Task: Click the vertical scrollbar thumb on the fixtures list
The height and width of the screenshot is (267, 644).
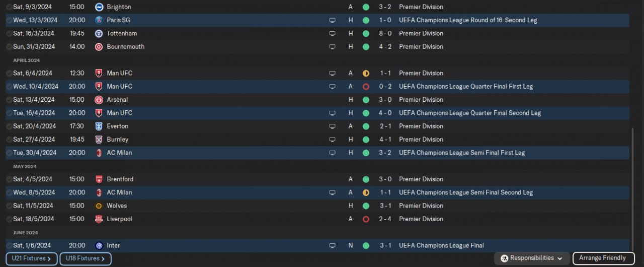Action: [633, 189]
